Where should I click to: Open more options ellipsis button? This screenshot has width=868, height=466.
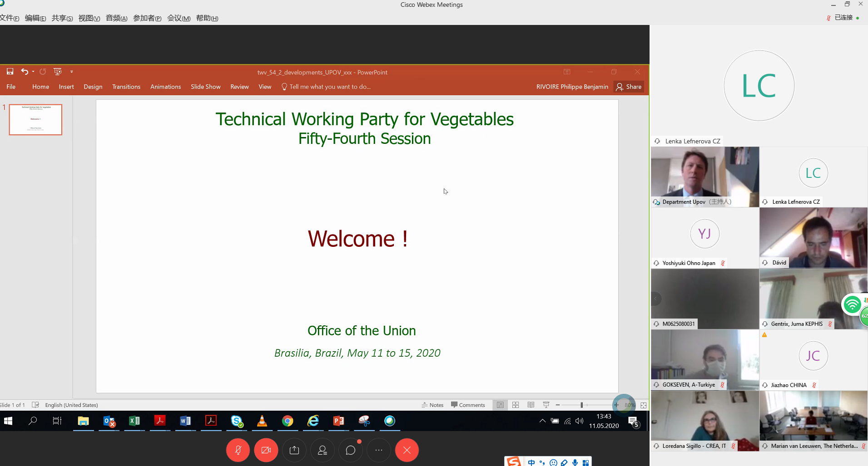point(379,450)
